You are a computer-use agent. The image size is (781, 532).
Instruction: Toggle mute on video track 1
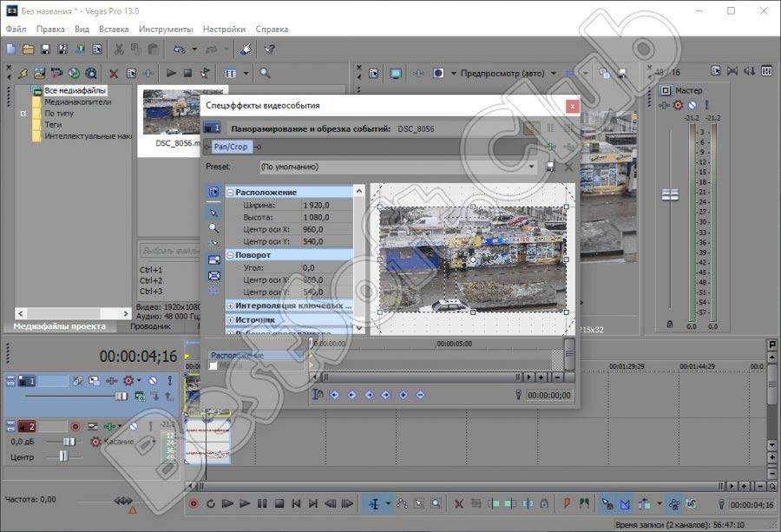click(x=151, y=380)
